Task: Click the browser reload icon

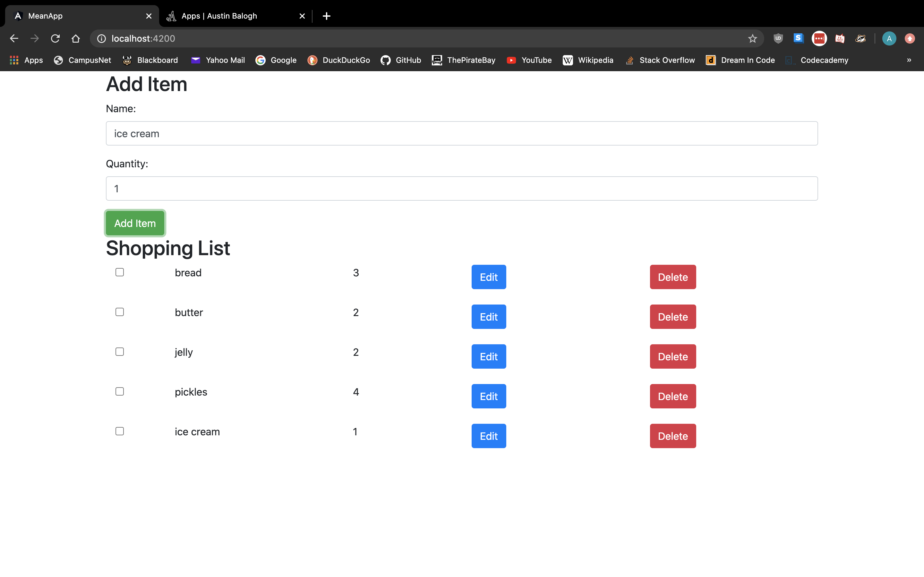Action: tap(56, 38)
